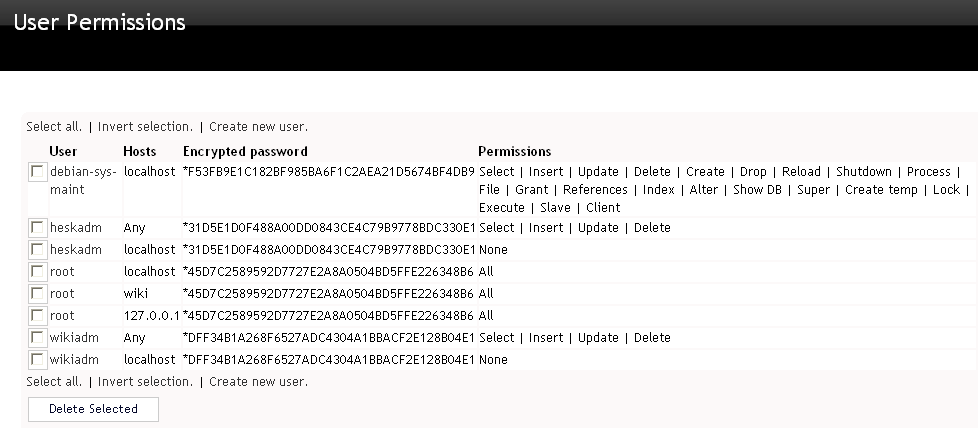The width and height of the screenshot is (978, 428).
Task: Tick the debian-sys-maint user checkbox
Action: [x=37, y=173]
